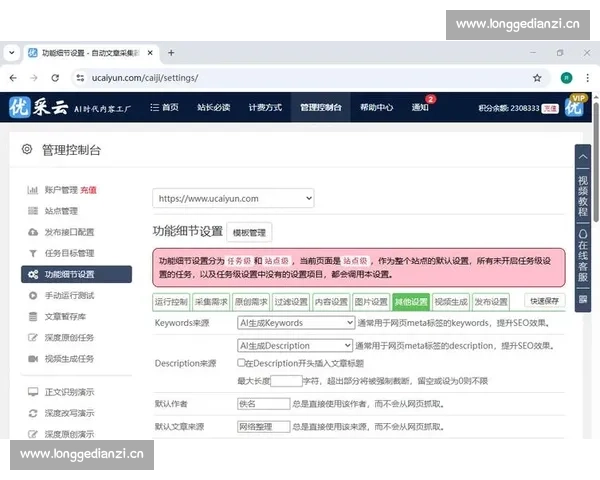Expand the tab search chevron
This screenshot has height=480, width=600.
pos(11,53)
